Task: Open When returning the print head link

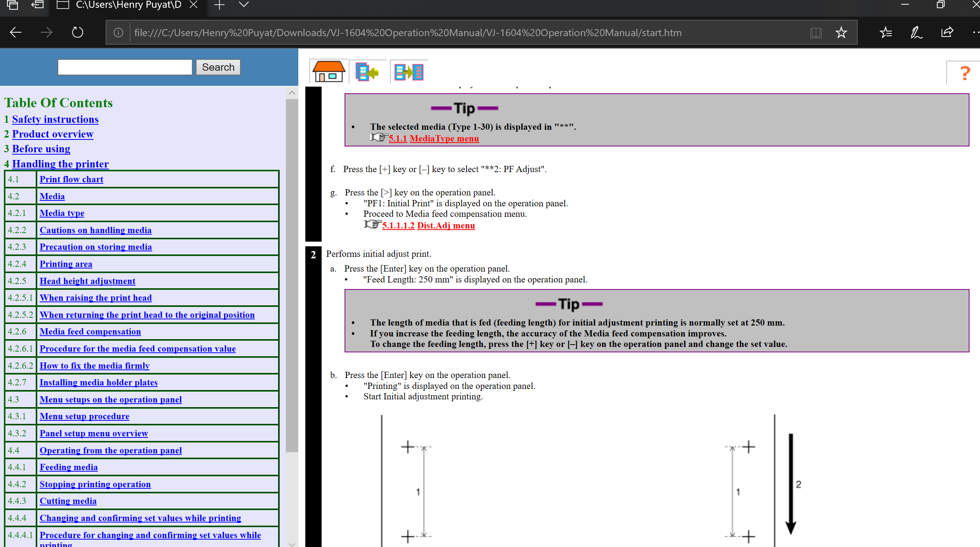Action: pos(147,315)
